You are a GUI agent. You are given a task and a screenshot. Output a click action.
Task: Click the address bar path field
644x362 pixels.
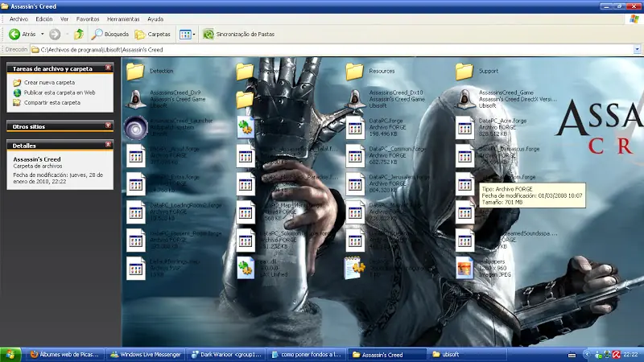click(332, 50)
